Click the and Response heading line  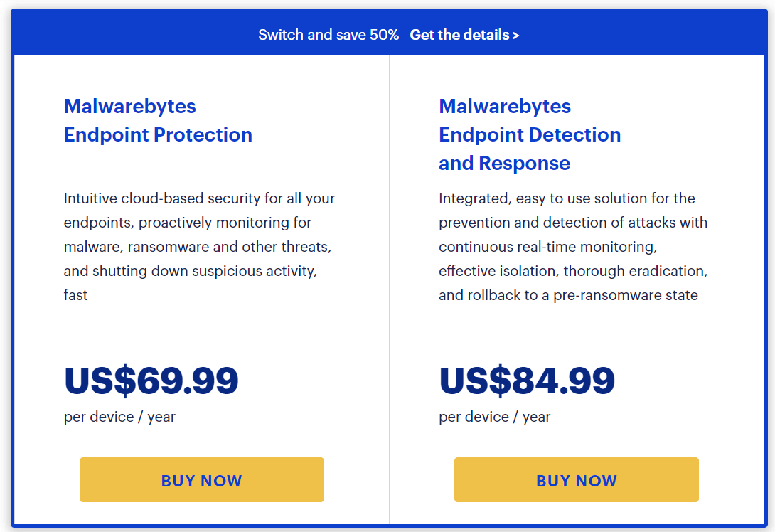[x=505, y=163]
